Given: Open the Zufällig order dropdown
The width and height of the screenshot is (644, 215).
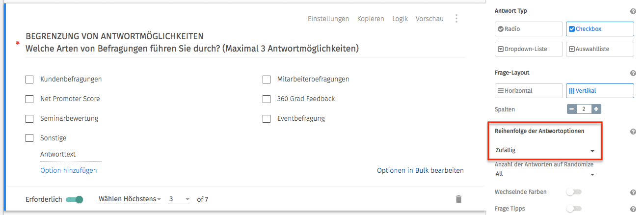Looking at the screenshot, I should (x=544, y=150).
